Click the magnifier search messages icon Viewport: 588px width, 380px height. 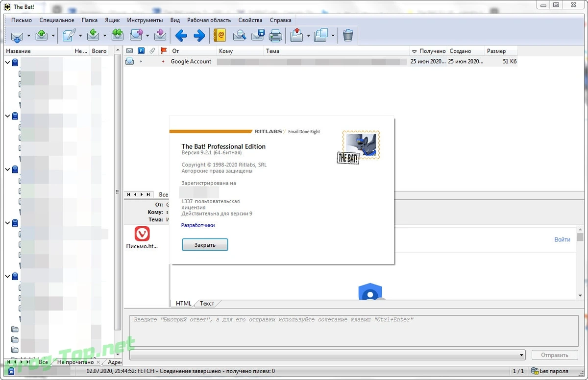pos(239,36)
